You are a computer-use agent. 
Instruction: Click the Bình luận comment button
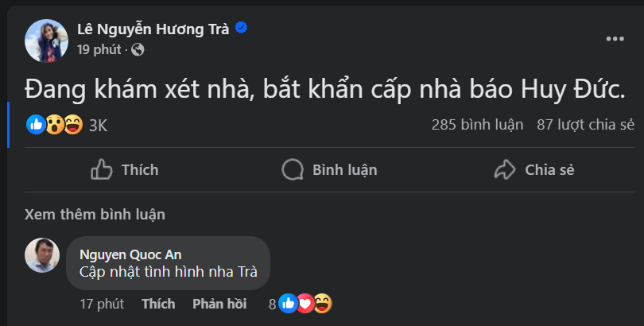(329, 169)
